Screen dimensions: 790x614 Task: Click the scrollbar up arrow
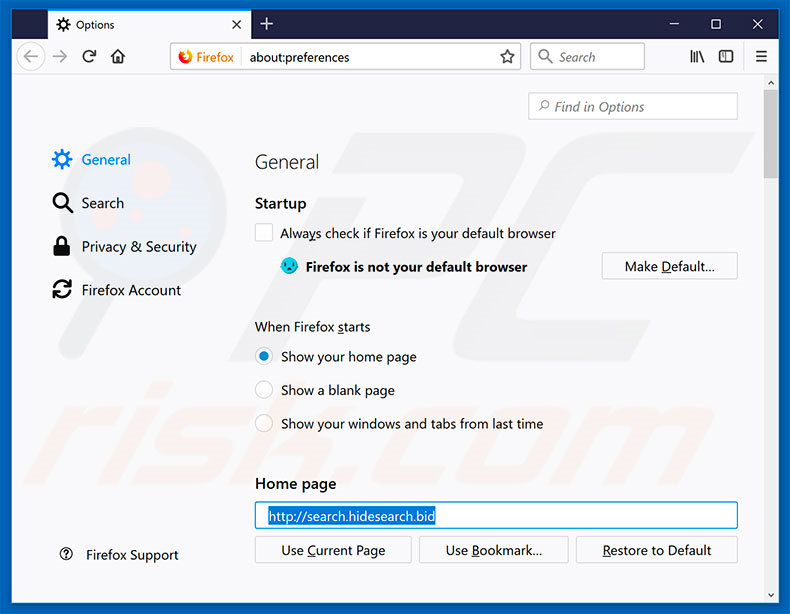coord(771,83)
